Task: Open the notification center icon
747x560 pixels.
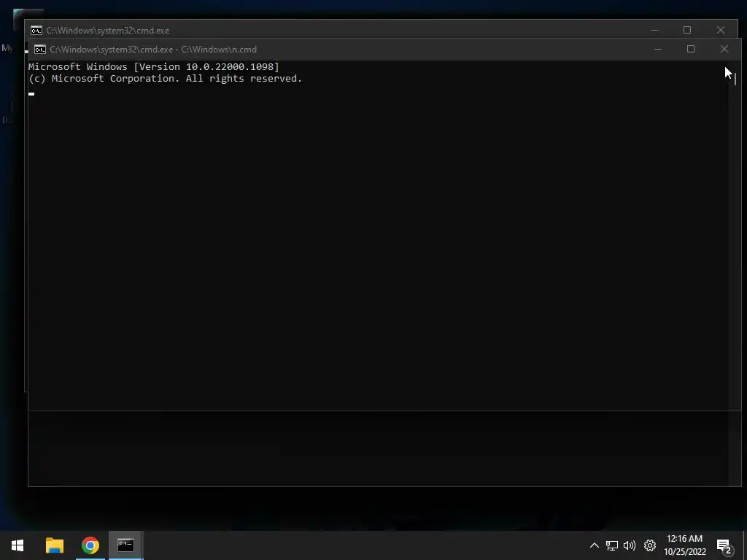Action: 724,547
